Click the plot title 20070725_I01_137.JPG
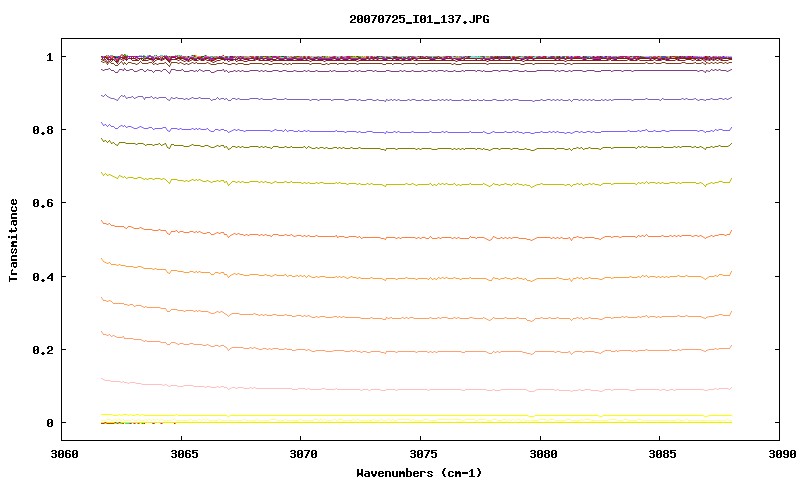 419,19
